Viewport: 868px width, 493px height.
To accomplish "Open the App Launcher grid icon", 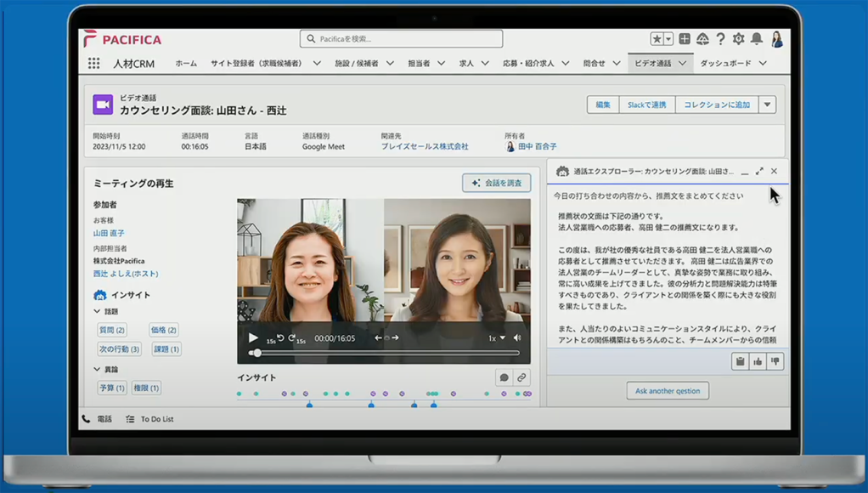I will point(93,64).
